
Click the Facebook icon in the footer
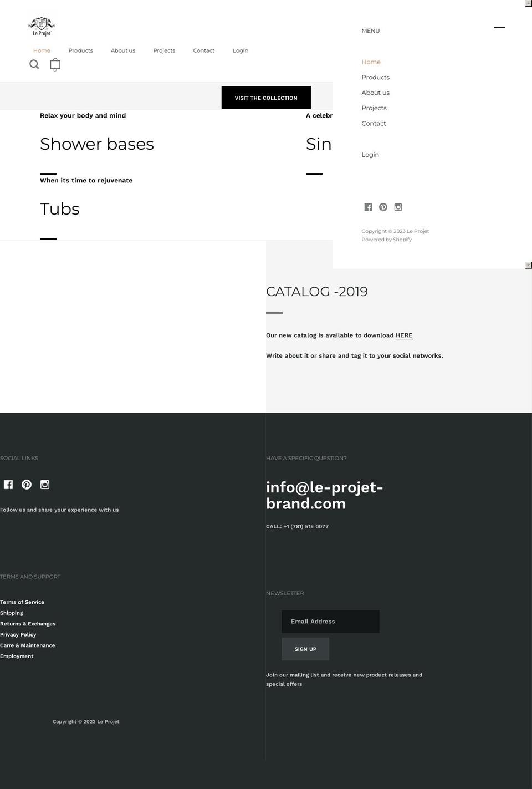(x=8, y=484)
